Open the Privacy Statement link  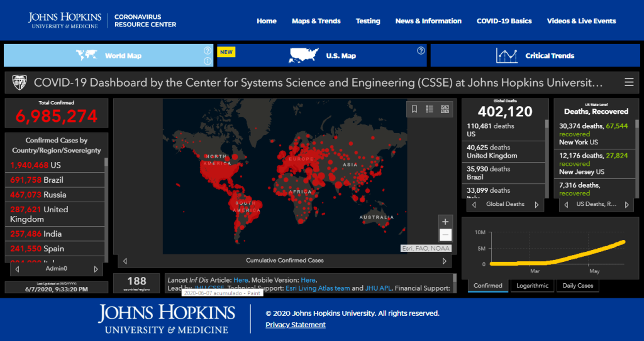296,325
